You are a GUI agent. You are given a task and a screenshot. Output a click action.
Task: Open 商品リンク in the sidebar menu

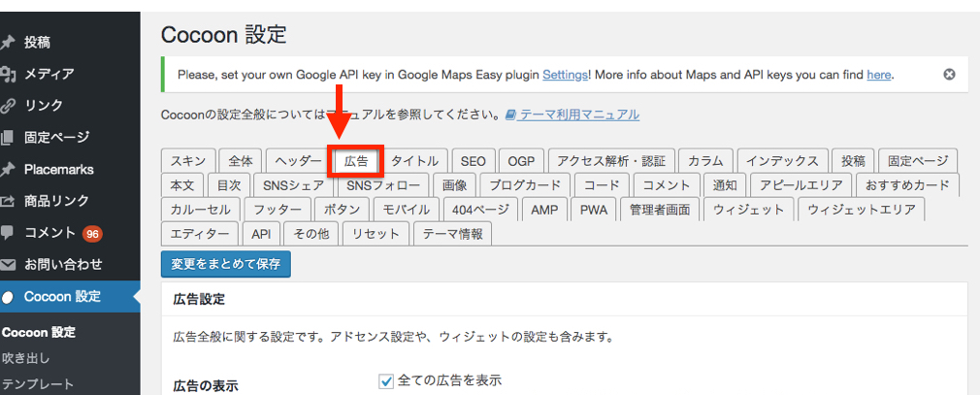tap(56, 201)
